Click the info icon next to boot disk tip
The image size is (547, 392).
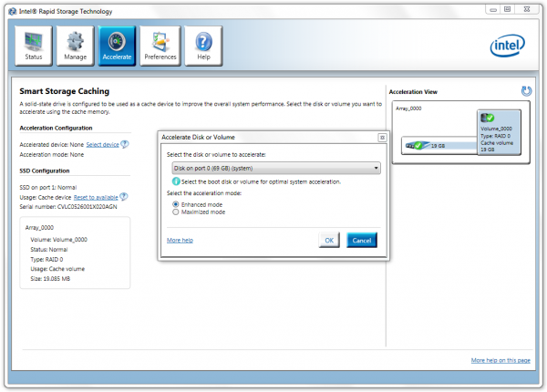click(176, 181)
